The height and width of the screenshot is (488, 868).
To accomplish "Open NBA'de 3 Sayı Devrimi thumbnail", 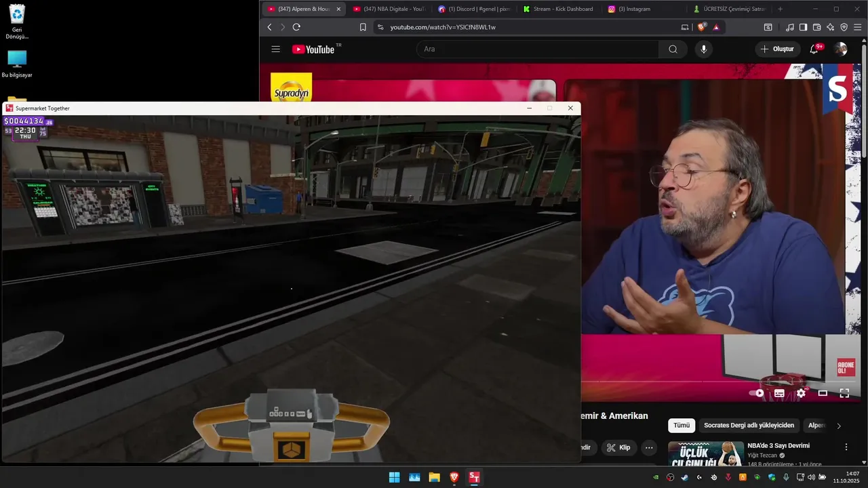I will [705, 453].
